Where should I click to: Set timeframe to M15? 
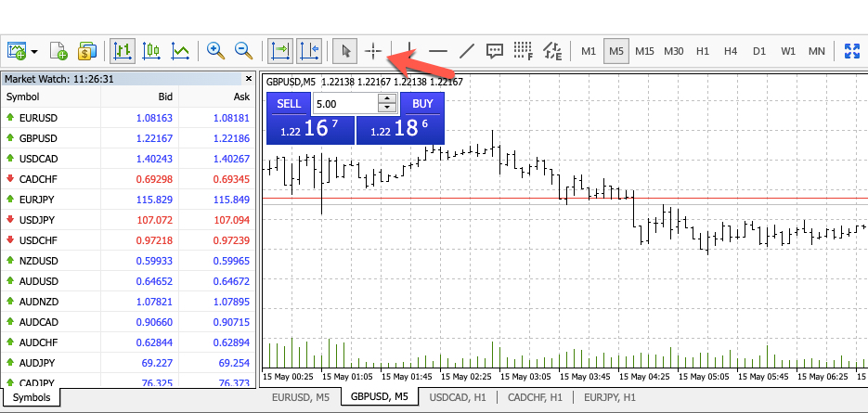pyautogui.click(x=644, y=51)
